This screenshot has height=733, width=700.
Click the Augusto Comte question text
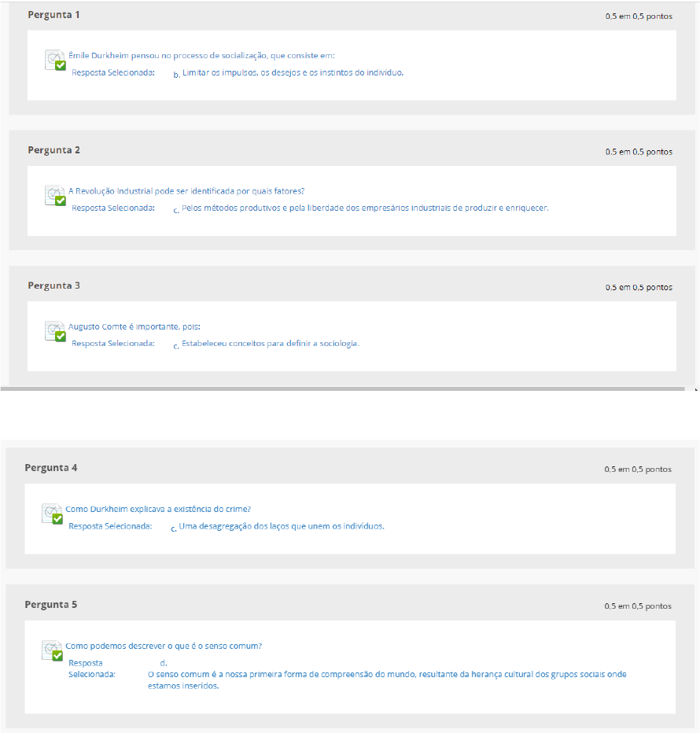(x=134, y=326)
